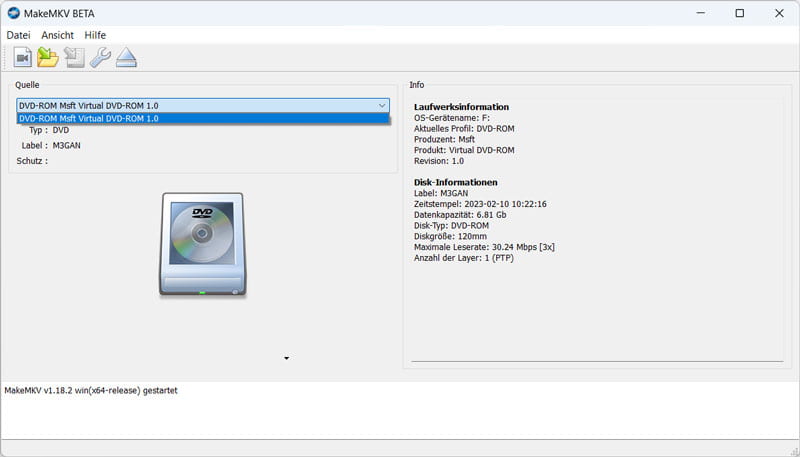Close the MakeMKV BETA window

tap(777, 14)
